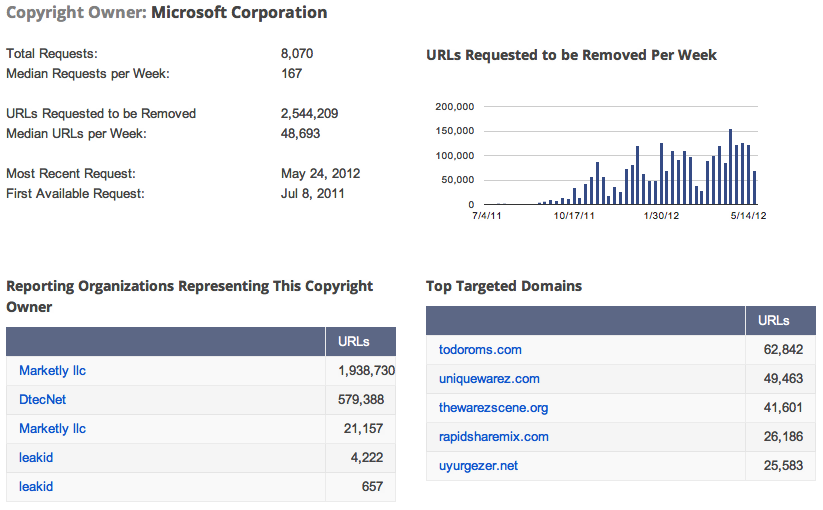This screenshot has height=510, width=823.
Task: Click the Microsoft Corporation copyright owner heading
Action: coord(239,13)
